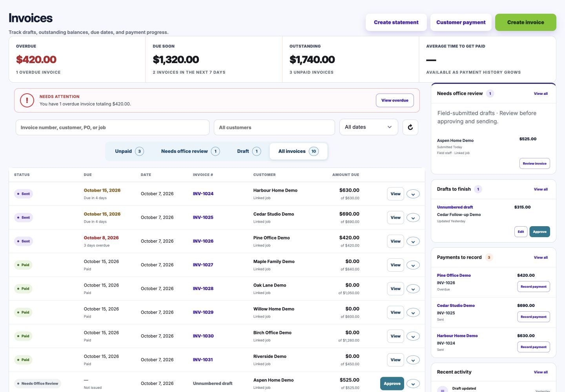Record payment for Cedar Studio Demo
The width and height of the screenshot is (565, 392).
(x=534, y=317)
